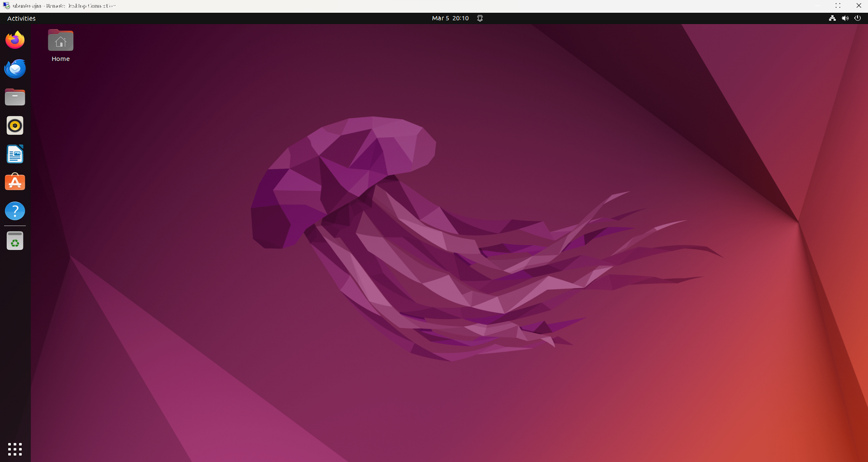Show all applications grid
The image size is (868, 462).
click(x=15, y=449)
